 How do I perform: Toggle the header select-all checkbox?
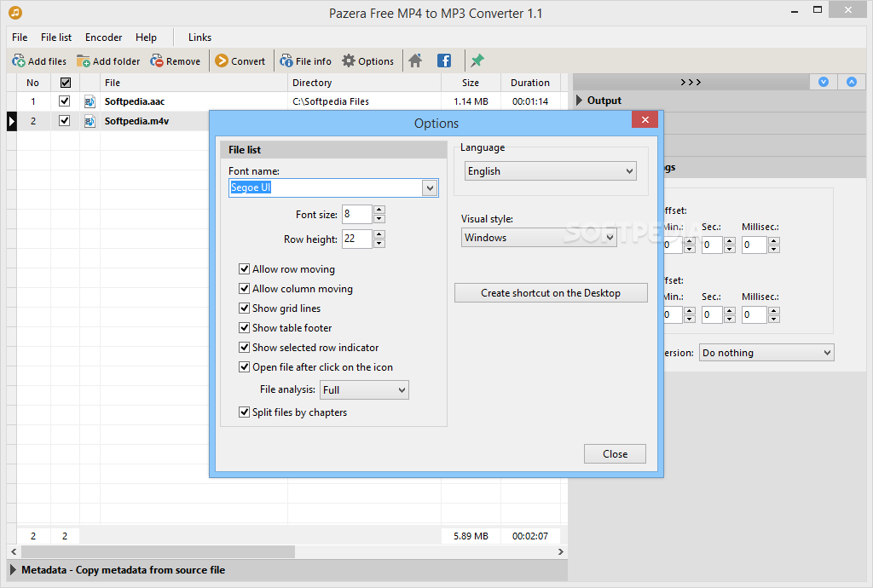(65, 83)
